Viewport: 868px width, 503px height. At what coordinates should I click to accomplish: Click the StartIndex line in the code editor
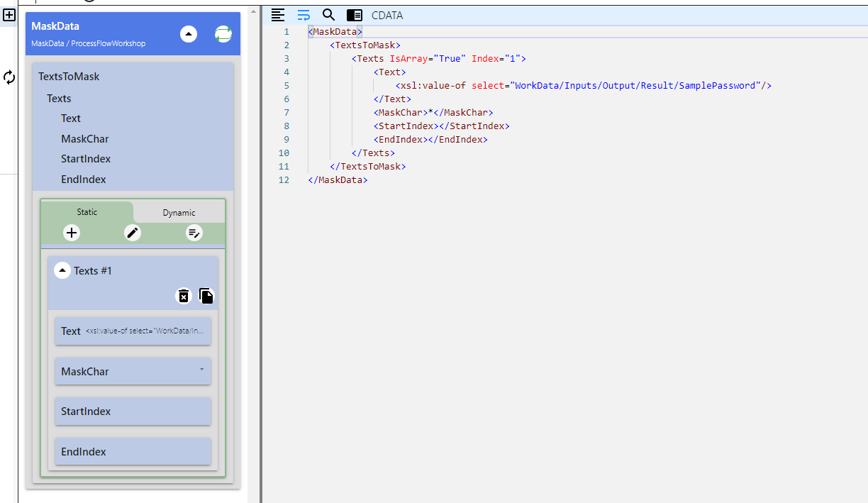(442, 126)
